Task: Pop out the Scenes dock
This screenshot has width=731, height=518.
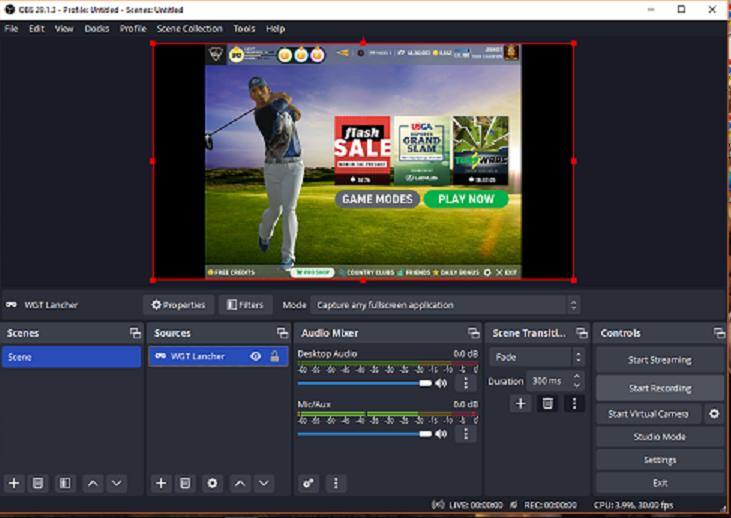Action: [135, 333]
